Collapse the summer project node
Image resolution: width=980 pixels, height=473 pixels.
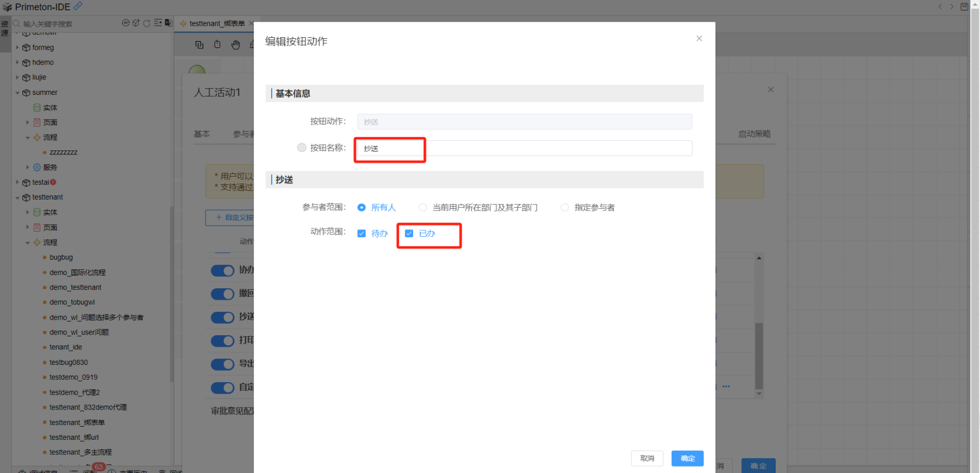click(x=18, y=93)
